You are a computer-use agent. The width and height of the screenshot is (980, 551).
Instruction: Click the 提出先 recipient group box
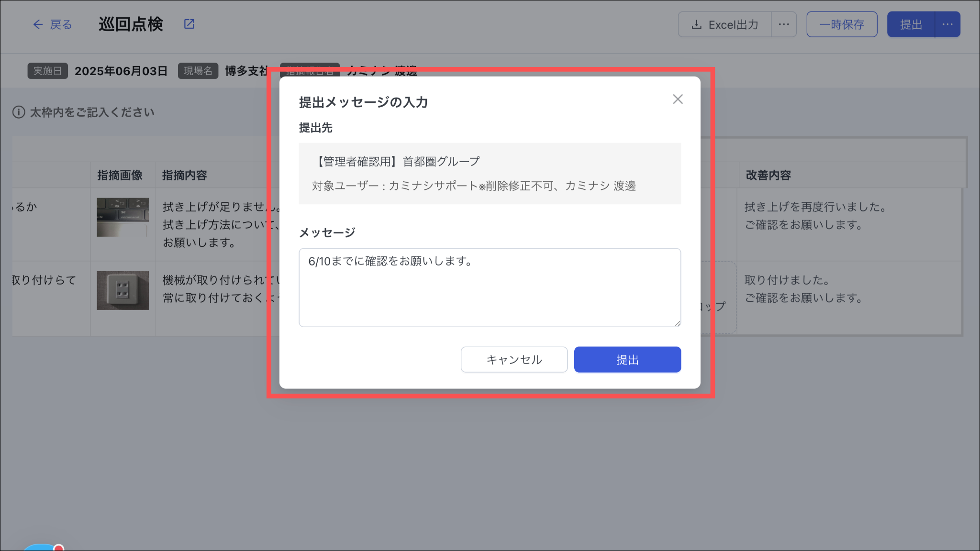490,174
